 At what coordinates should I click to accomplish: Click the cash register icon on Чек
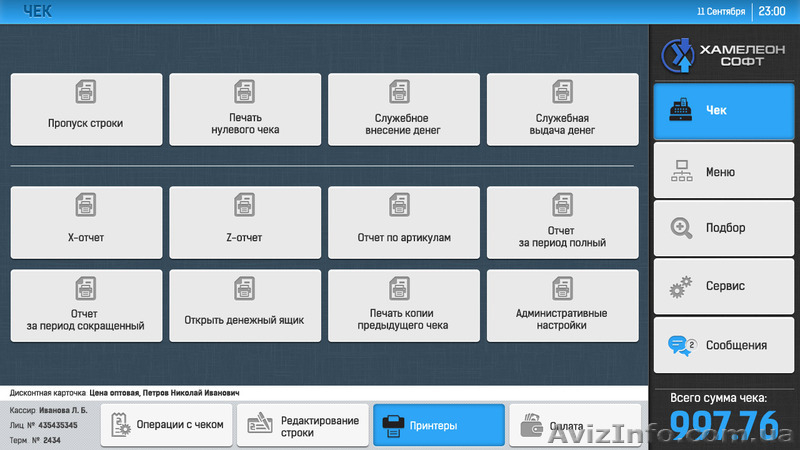681,111
